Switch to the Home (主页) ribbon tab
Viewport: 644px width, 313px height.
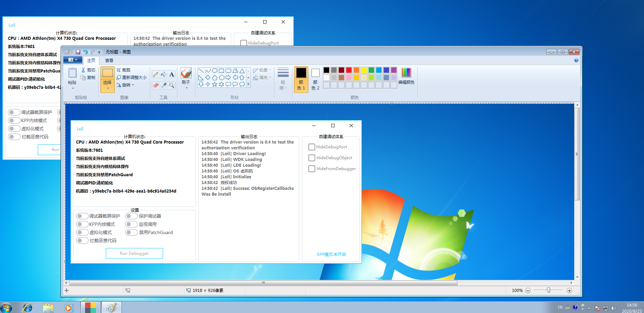pos(91,60)
